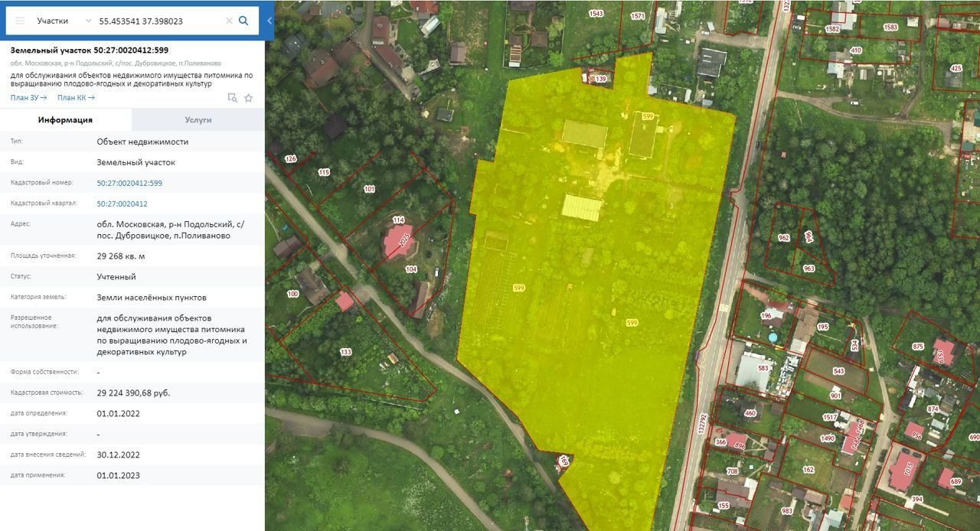
Task: Open the План ЗУ link
Action: 28,97
